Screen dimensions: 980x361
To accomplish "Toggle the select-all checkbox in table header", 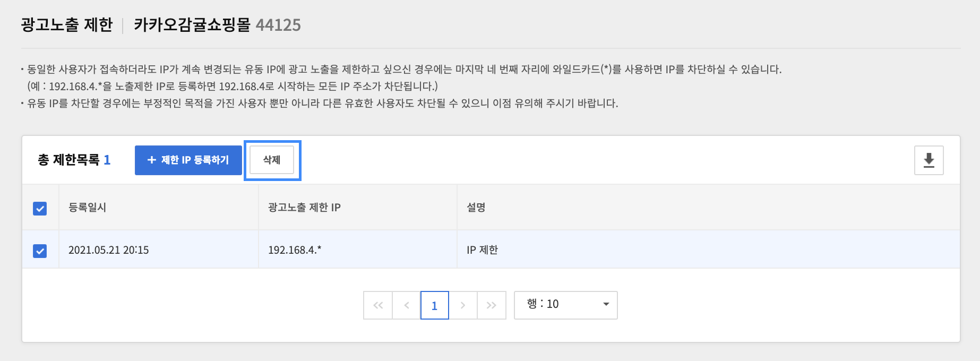I will pyautogui.click(x=40, y=208).
